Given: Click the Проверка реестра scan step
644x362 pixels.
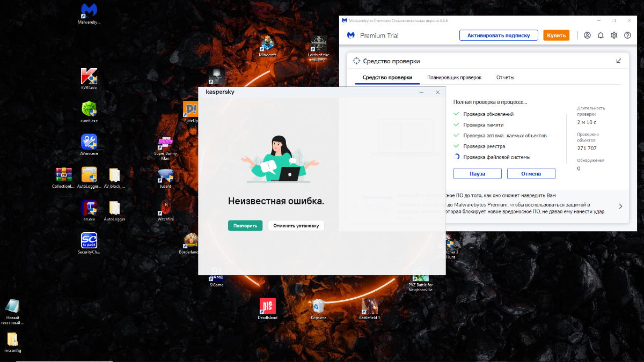Looking at the screenshot, I should [x=484, y=146].
